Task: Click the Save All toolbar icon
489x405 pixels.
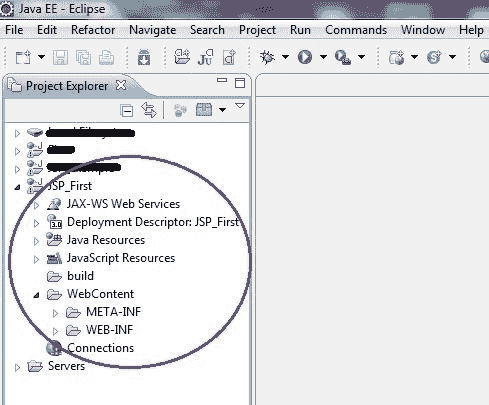Action: coord(83,57)
